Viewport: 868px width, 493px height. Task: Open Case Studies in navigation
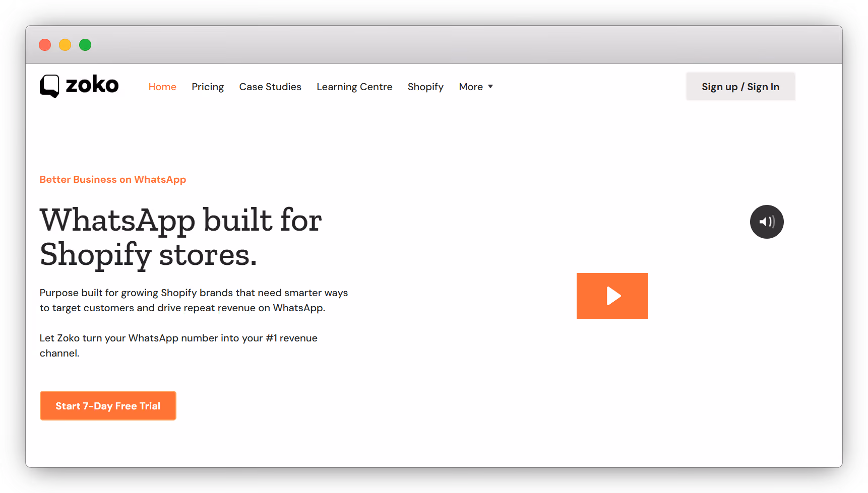click(x=270, y=87)
